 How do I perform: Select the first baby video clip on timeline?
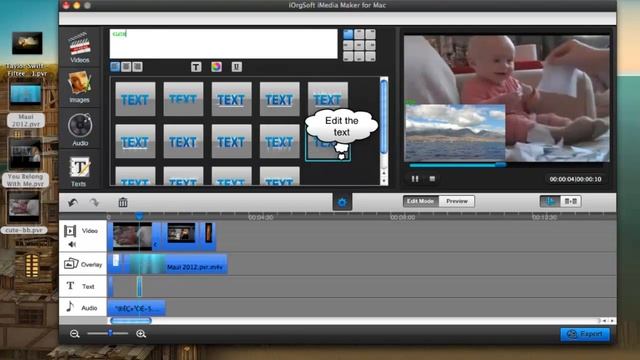132,236
